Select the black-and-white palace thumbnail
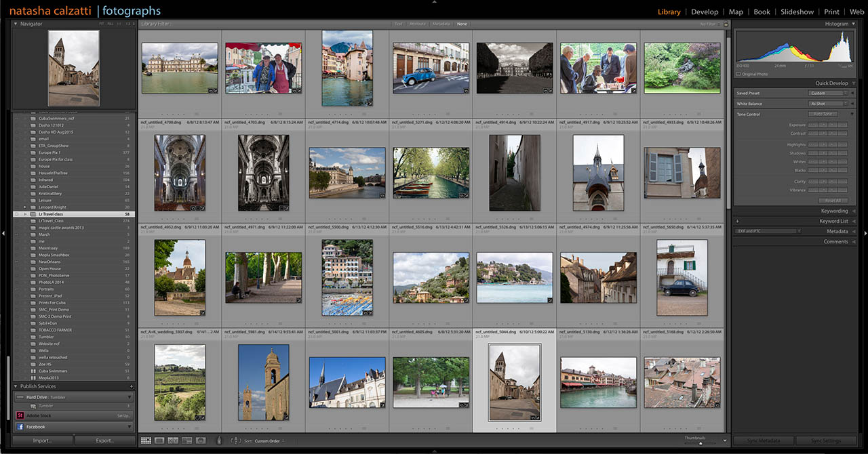 [x=514, y=68]
